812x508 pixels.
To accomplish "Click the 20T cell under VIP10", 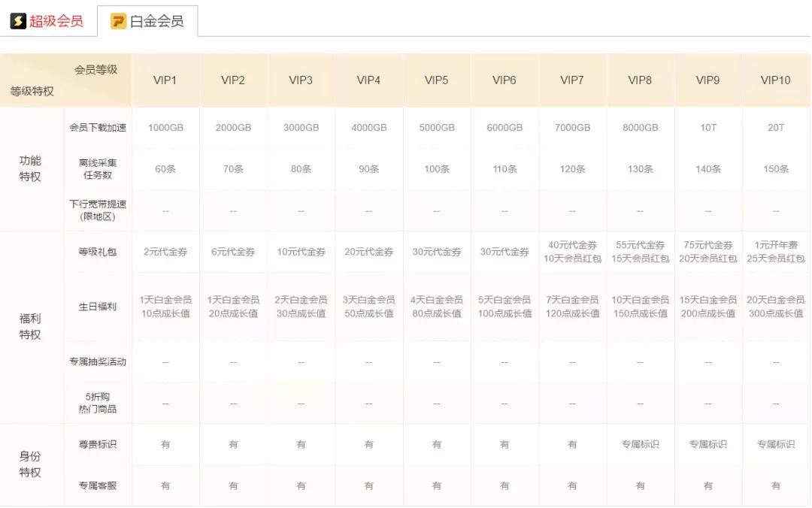I will (x=776, y=127).
